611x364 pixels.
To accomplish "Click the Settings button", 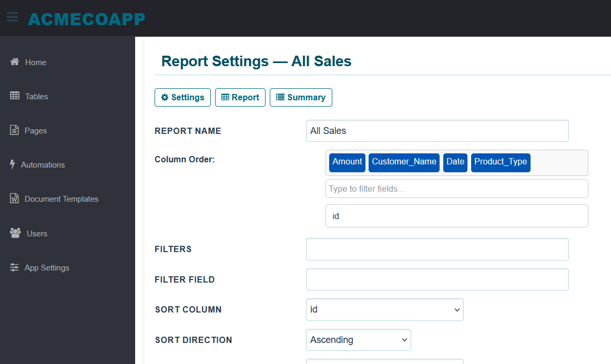I will pos(182,97).
